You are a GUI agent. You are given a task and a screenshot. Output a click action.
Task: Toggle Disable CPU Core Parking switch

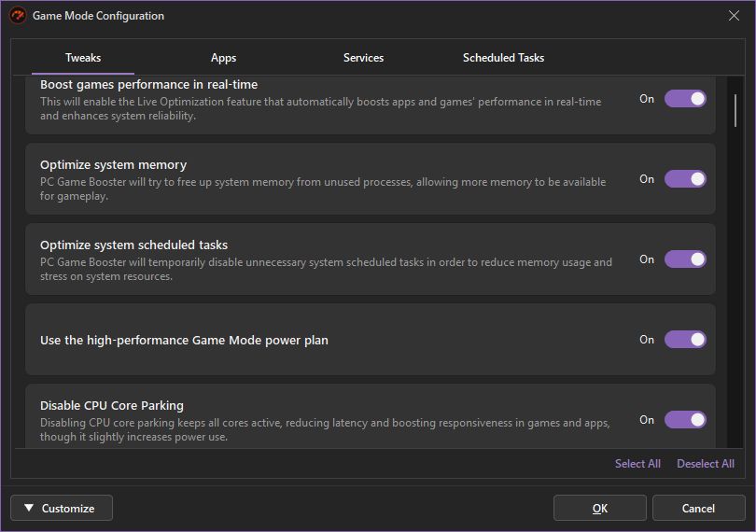(x=685, y=420)
